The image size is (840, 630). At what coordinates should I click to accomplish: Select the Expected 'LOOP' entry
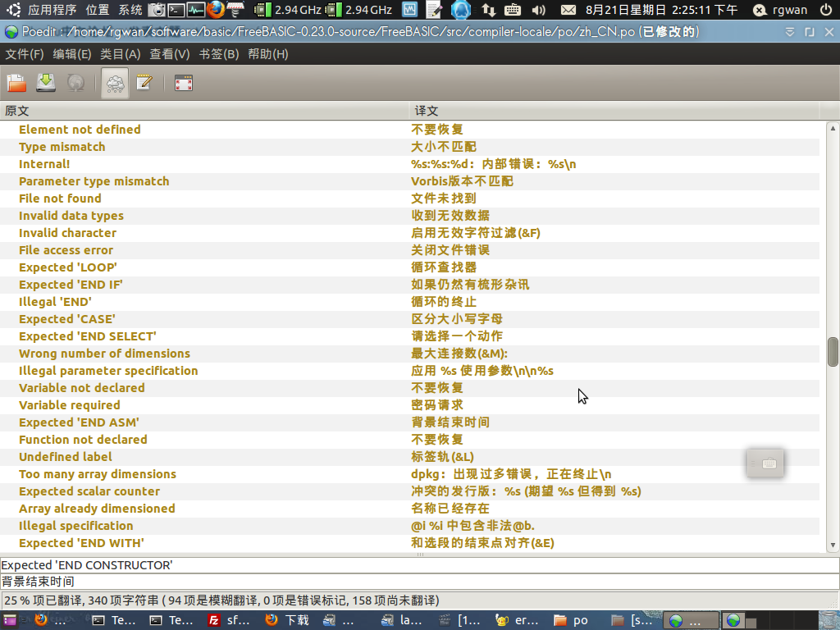[409, 267]
